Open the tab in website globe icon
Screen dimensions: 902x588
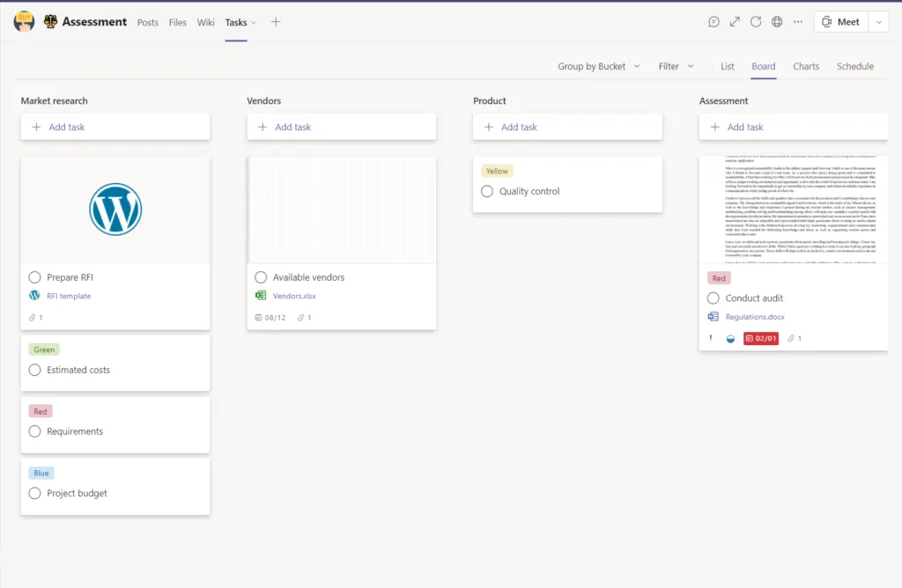pos(777,22)
